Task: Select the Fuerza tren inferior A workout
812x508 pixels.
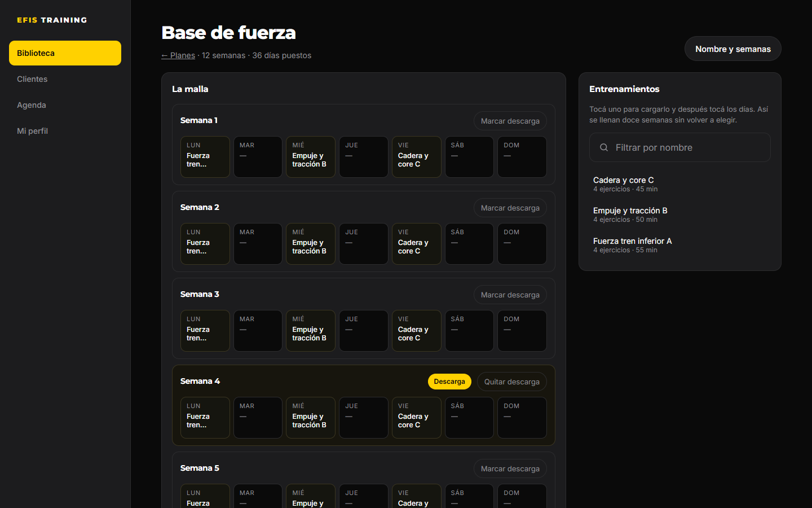Action: coord(679,245)
